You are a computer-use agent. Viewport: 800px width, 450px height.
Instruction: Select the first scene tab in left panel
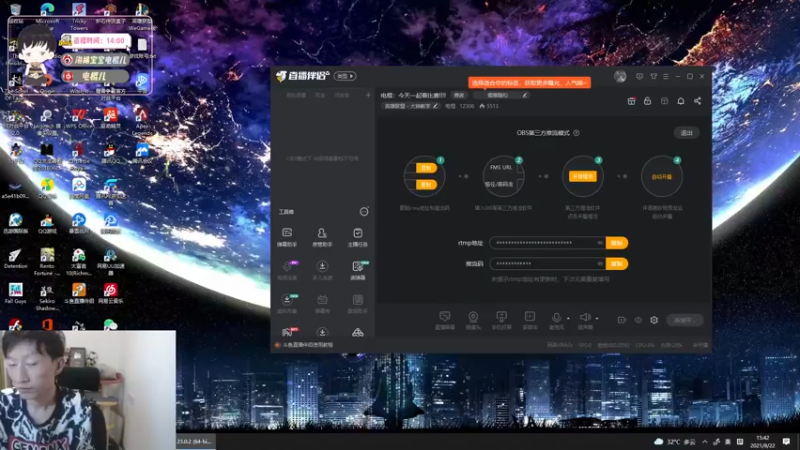pyautogui.click(x=296, y=95)
